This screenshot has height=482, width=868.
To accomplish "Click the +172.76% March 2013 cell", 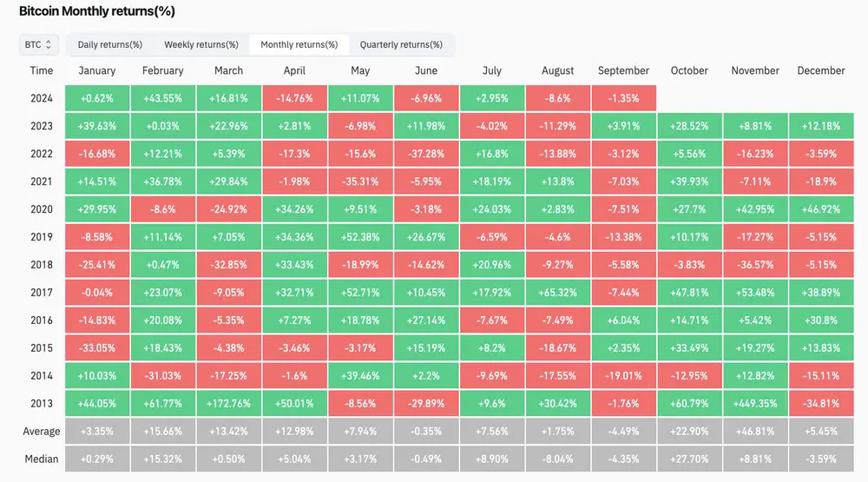I will click(229, 404).
